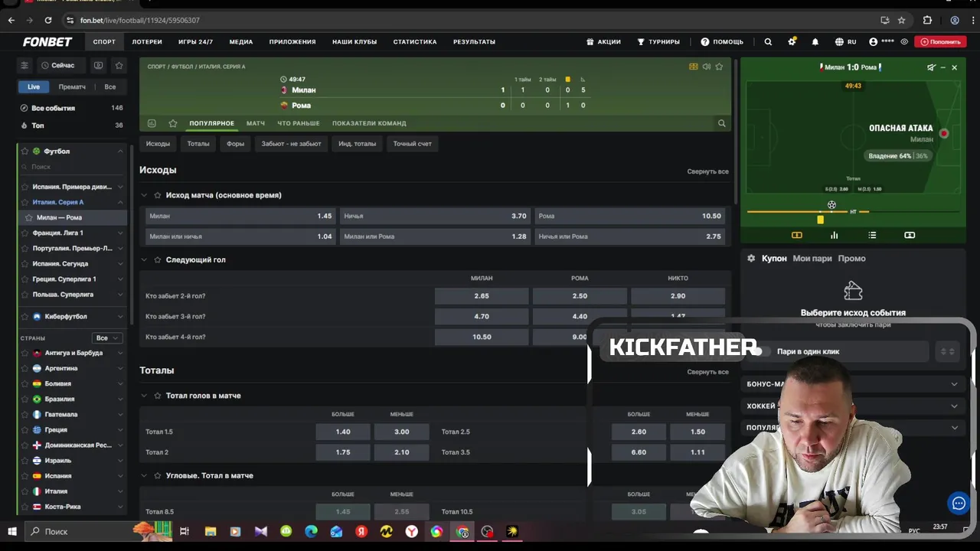Add match to favorites star in header
Image resolution: width=980 pixels, height=551 pixels.
coord(719,67)
